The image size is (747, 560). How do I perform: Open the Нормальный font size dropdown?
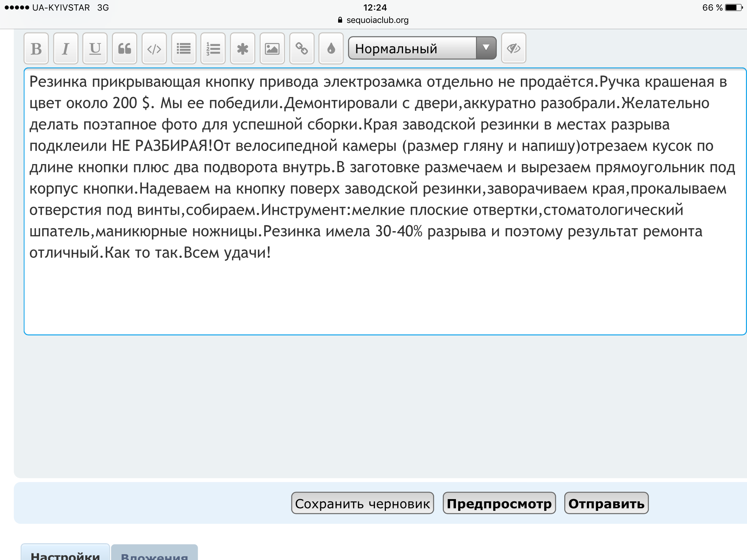[412, 48]
